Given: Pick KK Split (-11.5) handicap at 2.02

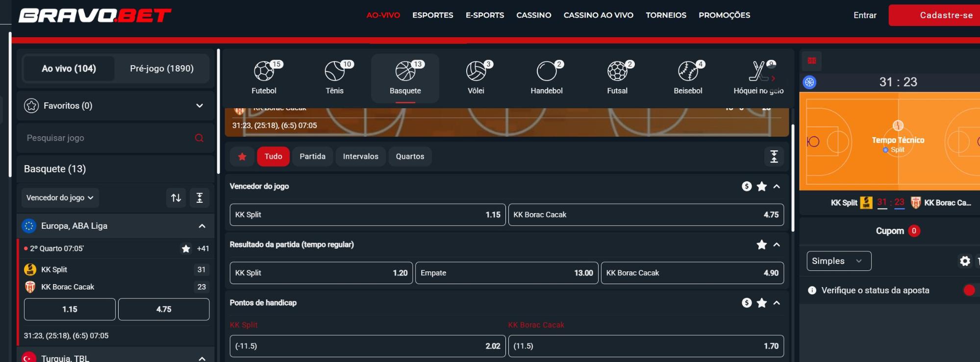Looking at the screenshot, I should point(368,346).
